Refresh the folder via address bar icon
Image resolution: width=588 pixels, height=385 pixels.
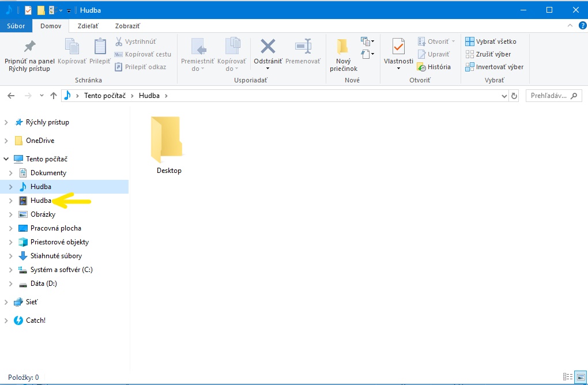[514, 96]
